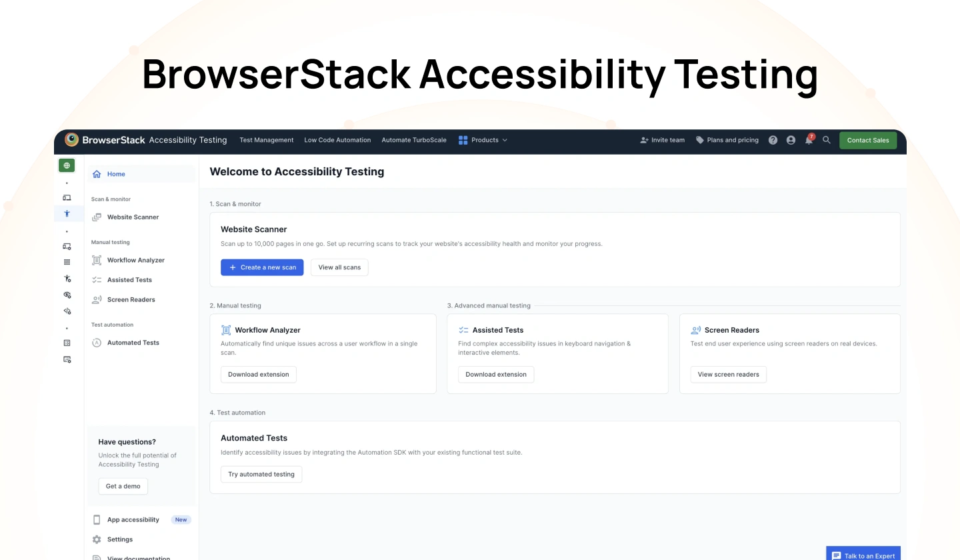Open Low Code Automation in top navigation

click(x=337, y=140)
